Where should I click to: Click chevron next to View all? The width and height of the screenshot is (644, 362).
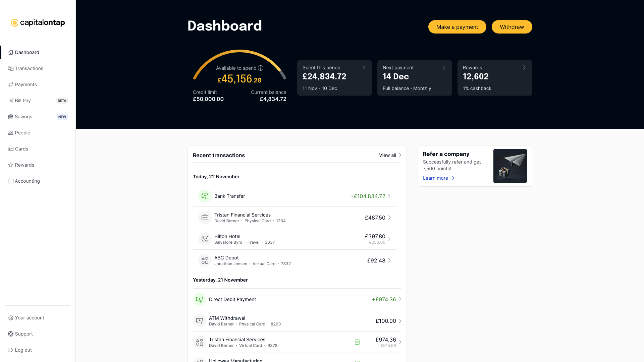400,155
